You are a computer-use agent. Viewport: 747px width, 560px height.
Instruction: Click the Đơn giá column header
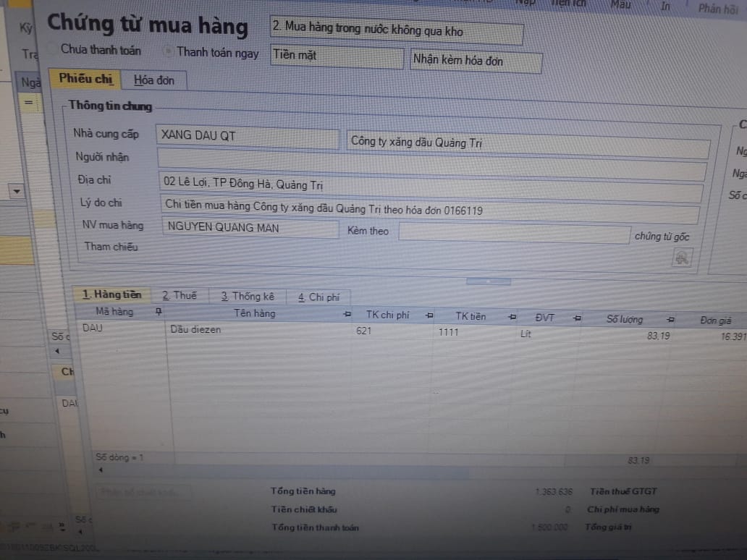click(x=716, y=321)
